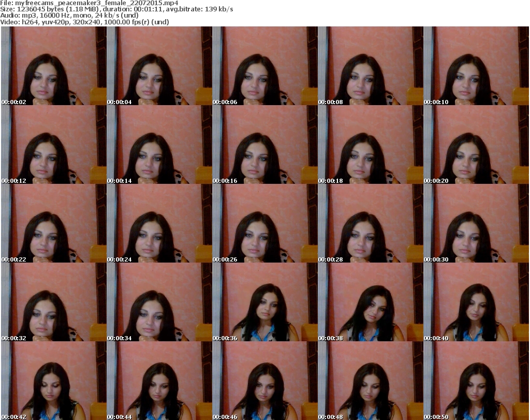The image size is (530, 420).
Task: Click the frame timestamped 00:00:34
Action: click(159, 302)
